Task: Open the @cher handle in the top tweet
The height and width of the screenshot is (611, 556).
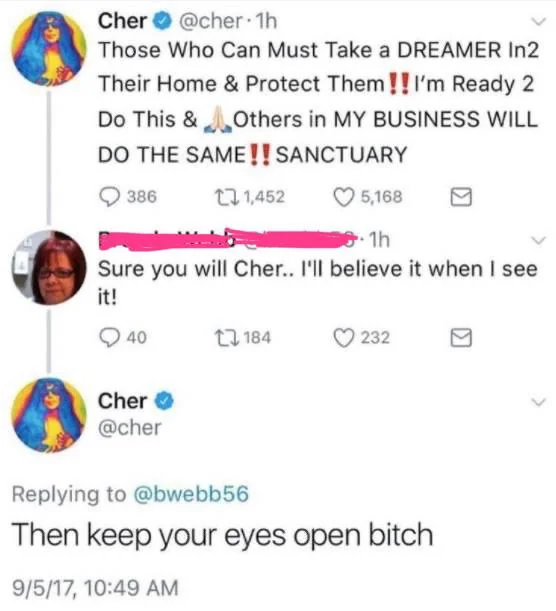Action: coord(210,21)
